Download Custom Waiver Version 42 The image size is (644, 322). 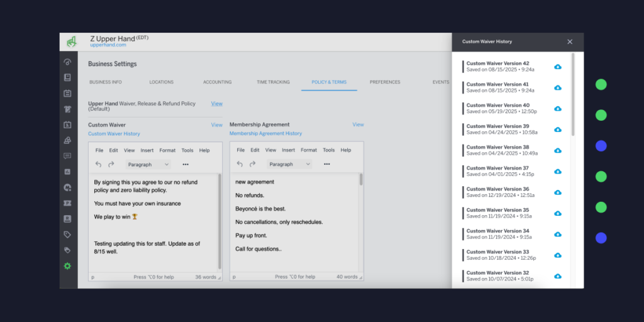pyautogui.click(x=558, y=67)
